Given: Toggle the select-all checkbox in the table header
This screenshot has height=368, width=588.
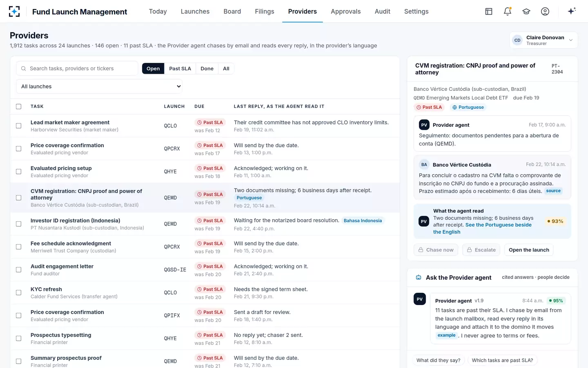Looking at the screenshot, I should (19, 106).
